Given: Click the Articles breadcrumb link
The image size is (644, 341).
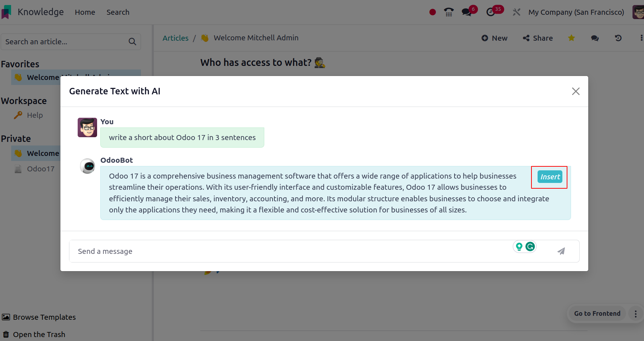Looking at the screenshot, I should click(x=175, y=38).
